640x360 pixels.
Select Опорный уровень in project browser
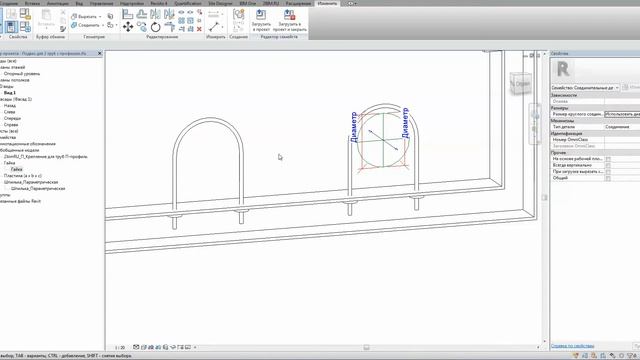[22, 74]
